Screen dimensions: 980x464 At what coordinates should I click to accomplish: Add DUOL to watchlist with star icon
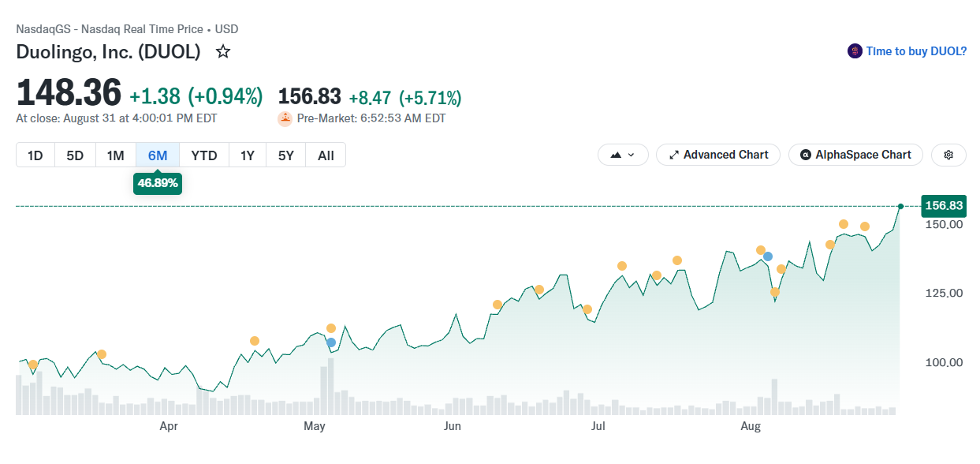pos(223,52)
